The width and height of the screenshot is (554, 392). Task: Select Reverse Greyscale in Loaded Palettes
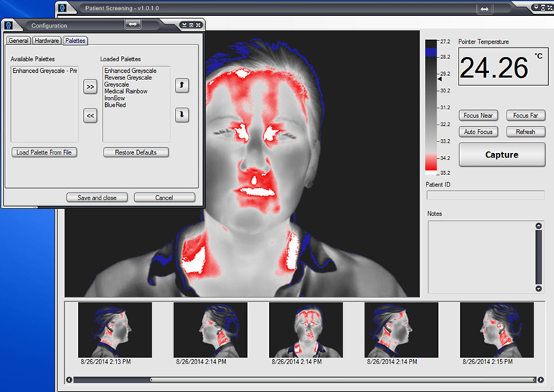click(128, 78)
